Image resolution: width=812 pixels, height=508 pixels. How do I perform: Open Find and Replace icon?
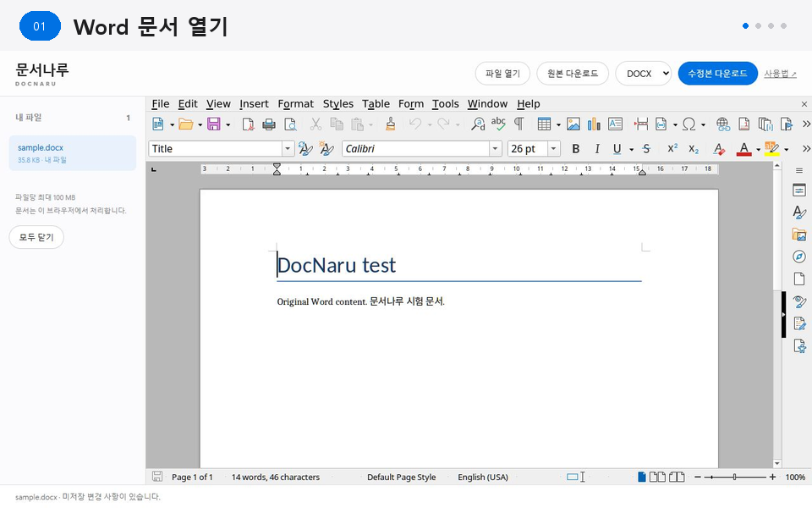[x=478, y=124]
